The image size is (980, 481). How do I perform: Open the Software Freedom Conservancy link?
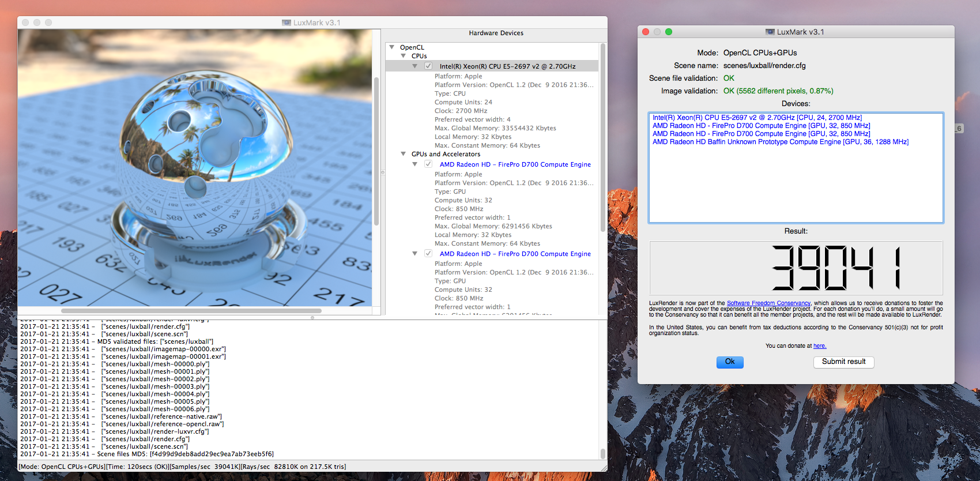pyautogui.click(x=768, y=303)
